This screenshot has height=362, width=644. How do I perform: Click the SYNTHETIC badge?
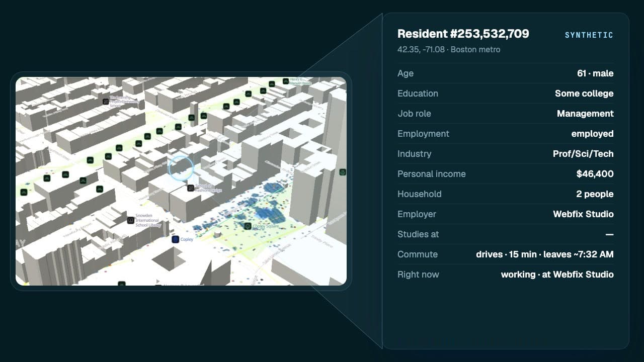[589, 35]
